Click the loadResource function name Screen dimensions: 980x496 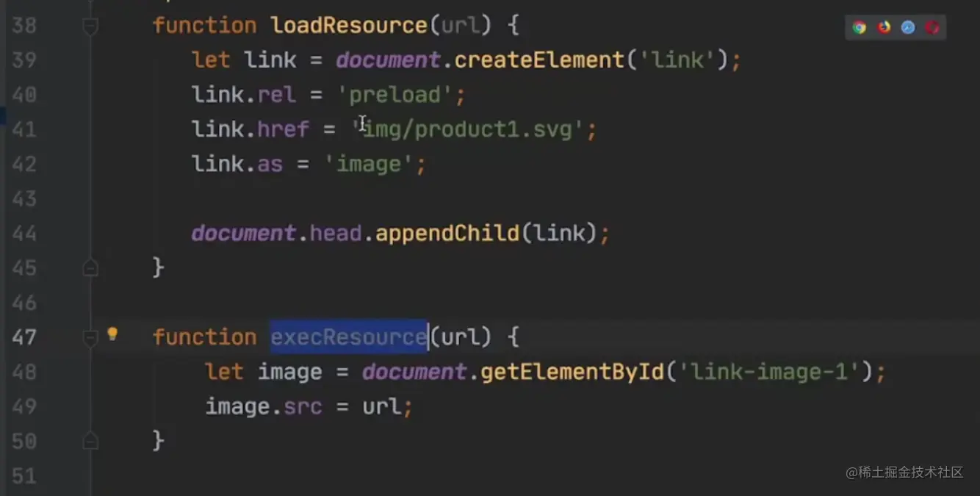[x=349, y=26]
